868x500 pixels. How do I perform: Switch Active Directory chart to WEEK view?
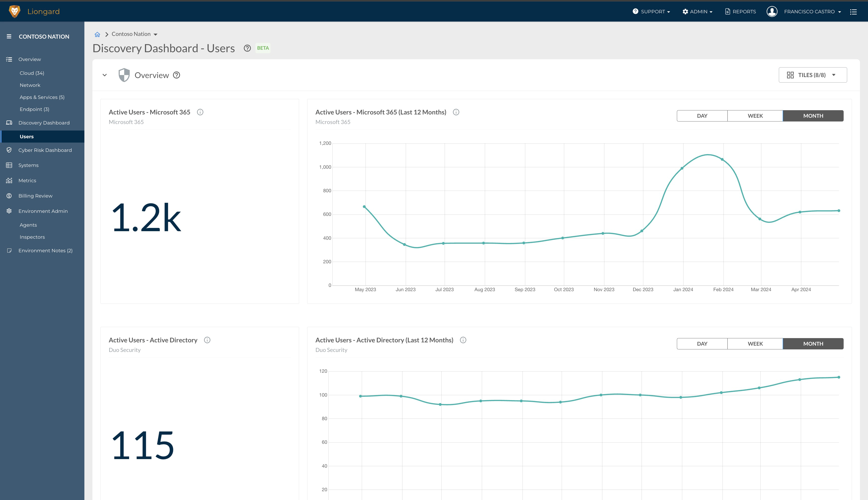pos(755,344)
